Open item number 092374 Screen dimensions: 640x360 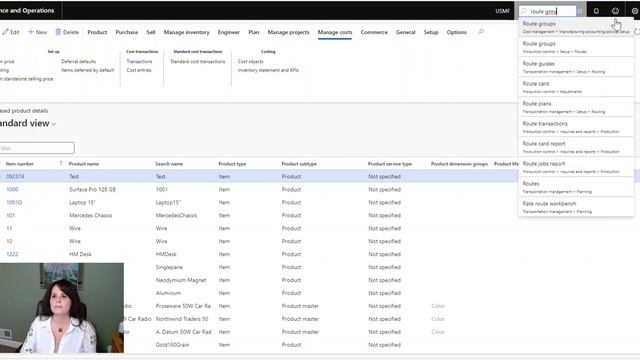15,176
